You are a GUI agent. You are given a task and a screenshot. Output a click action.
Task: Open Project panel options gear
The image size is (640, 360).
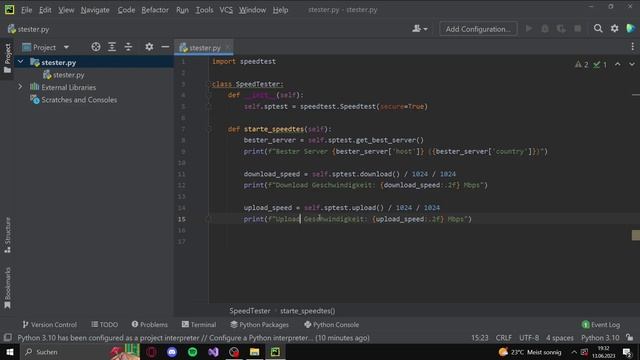[x=149, y=47]
